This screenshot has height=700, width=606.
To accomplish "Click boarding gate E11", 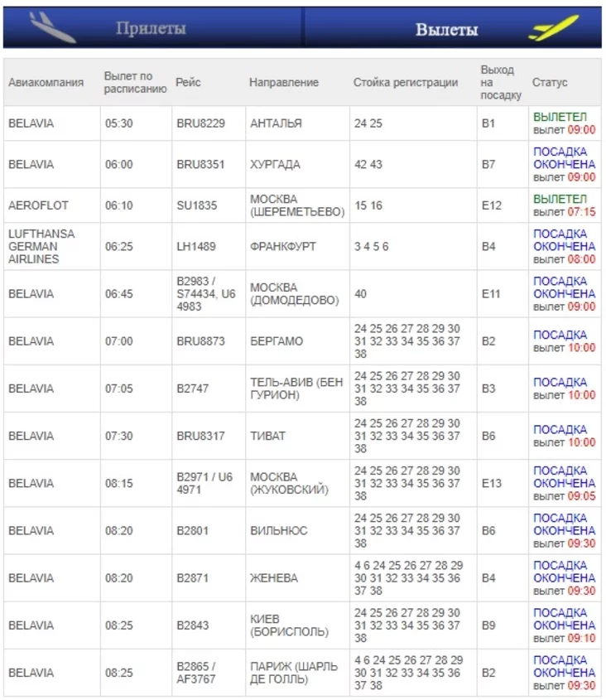I will click(491, 294).
